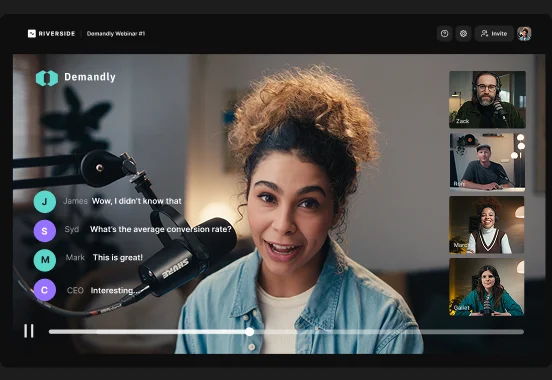
Task: Click the Demandly hexagon logo overlay
Action: [x=47, y=78]
